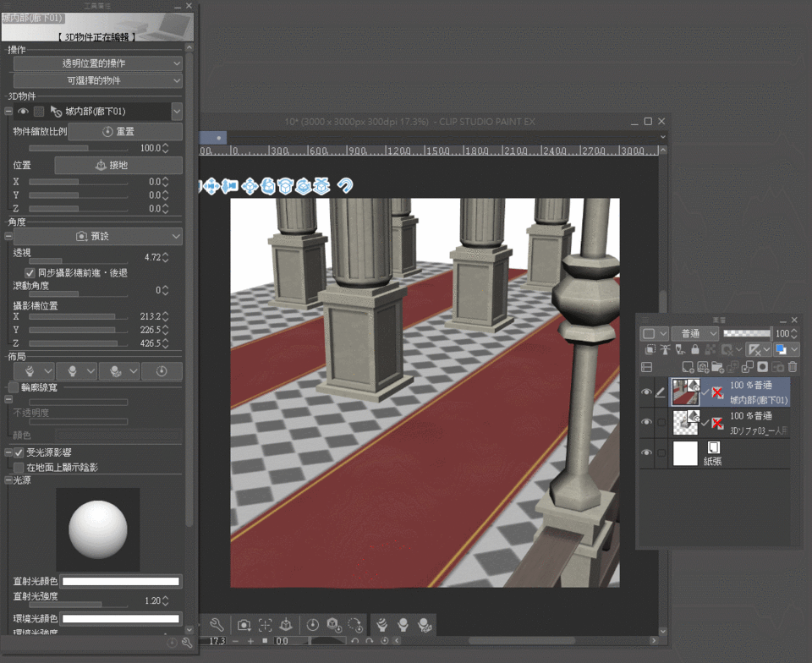Disable 同步攝影機前進・後退 checkbox
Viewport: 812px width, 663px height.
(30, 274)
